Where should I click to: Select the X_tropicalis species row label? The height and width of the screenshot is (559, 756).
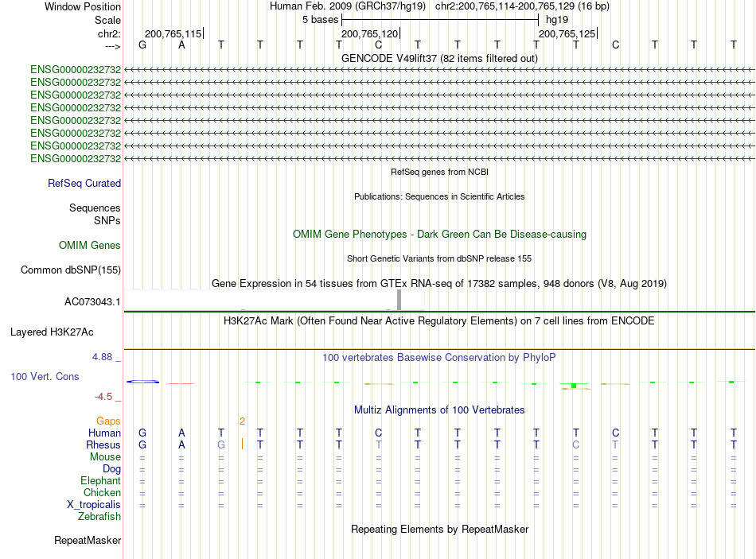tap(94, 505)
